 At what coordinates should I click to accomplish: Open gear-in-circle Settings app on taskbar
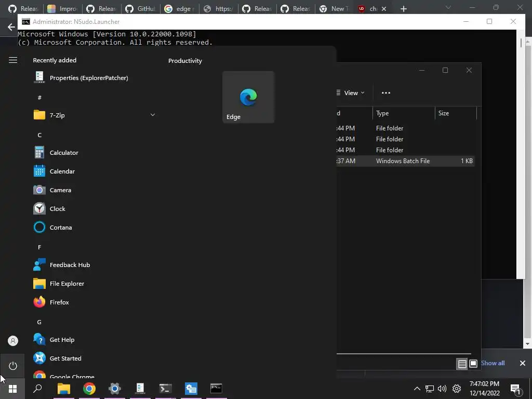point(115,389)
